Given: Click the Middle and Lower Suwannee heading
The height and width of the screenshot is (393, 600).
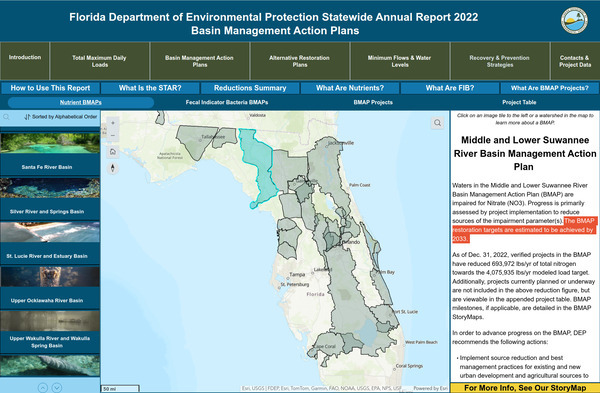Looking at the screenshot, I should coord(524,153).
